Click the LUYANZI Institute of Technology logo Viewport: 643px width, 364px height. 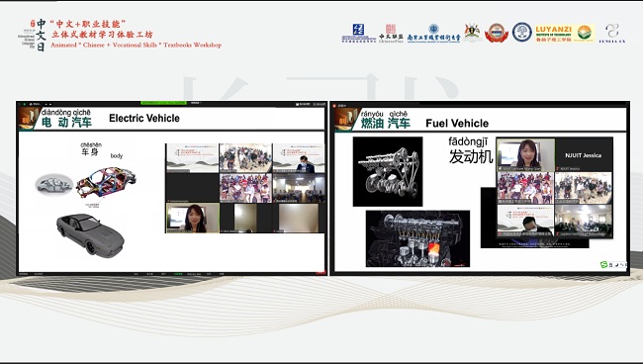click(565, 34)
